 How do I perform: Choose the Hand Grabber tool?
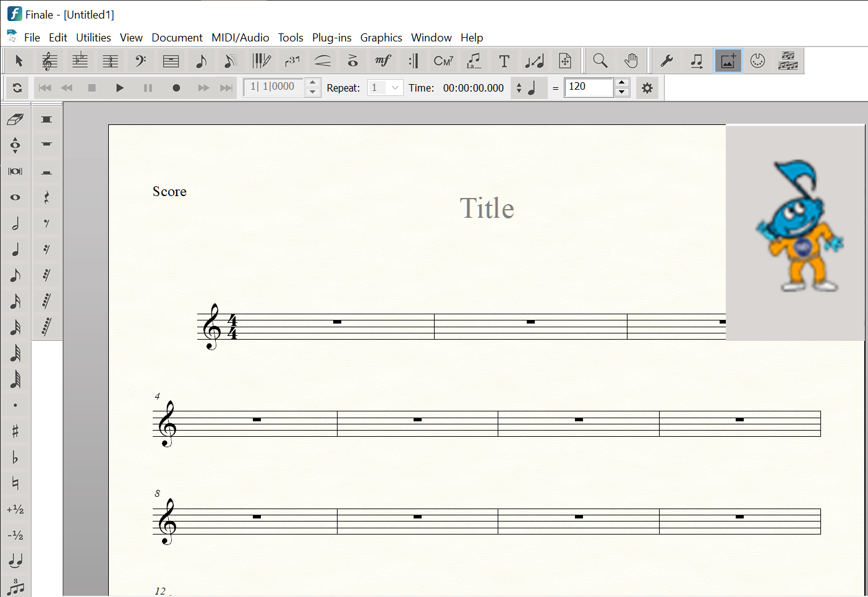[631, 61]
